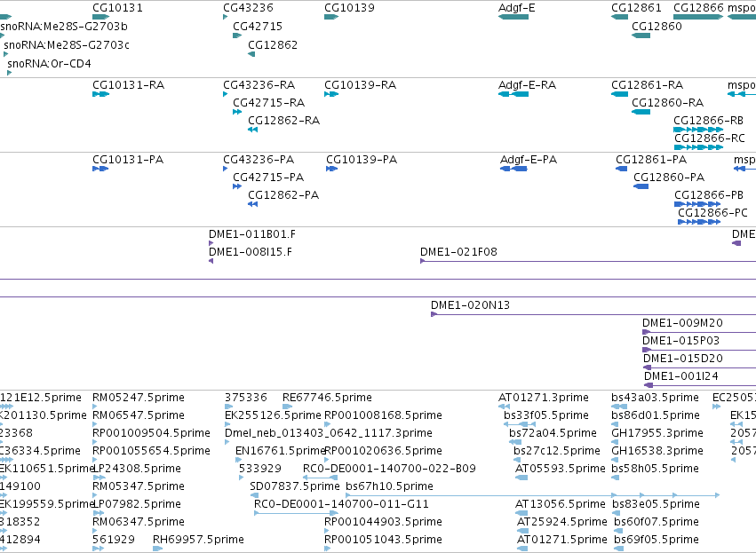Screen dimensions: 756x553
Task: Select the RE67746.5prime EST label
Action: (327, 398)
